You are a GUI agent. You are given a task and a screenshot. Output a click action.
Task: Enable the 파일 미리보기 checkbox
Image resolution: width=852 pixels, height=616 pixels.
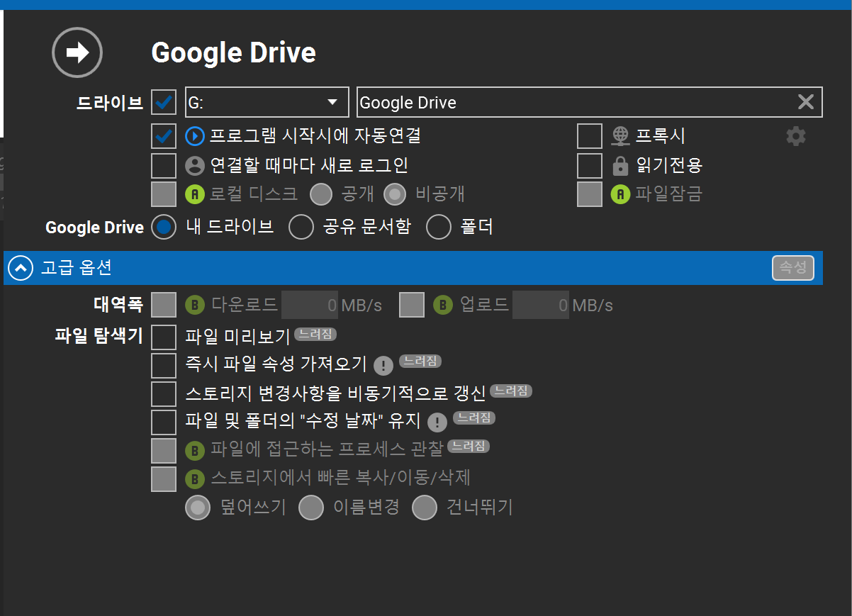tap(164, 337)
